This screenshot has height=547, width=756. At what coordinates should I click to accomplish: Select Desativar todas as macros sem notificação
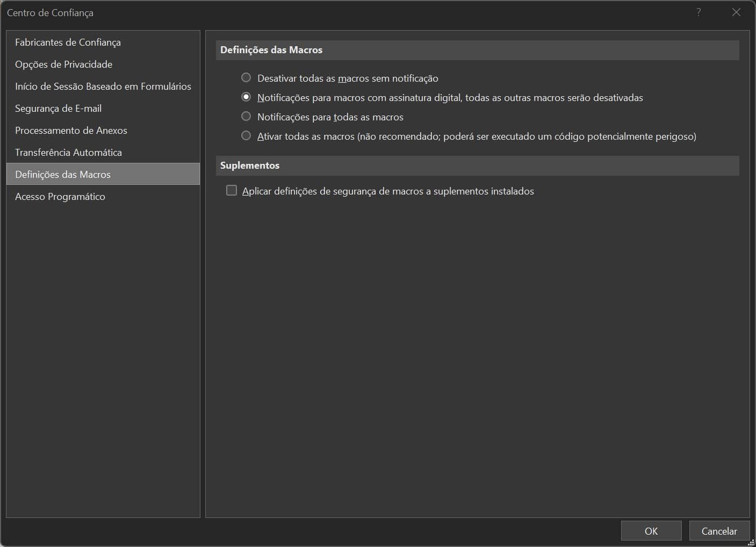246,78
